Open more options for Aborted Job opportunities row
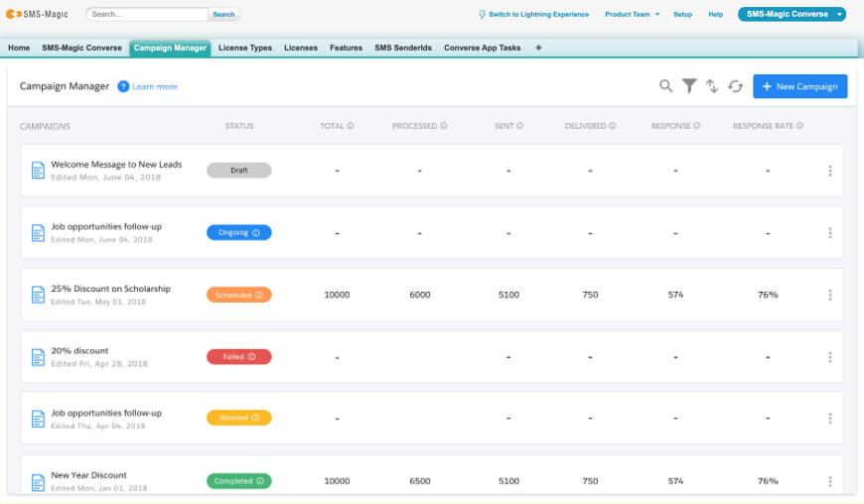This screenshot has width=864, height=504. tap(830, 418)
